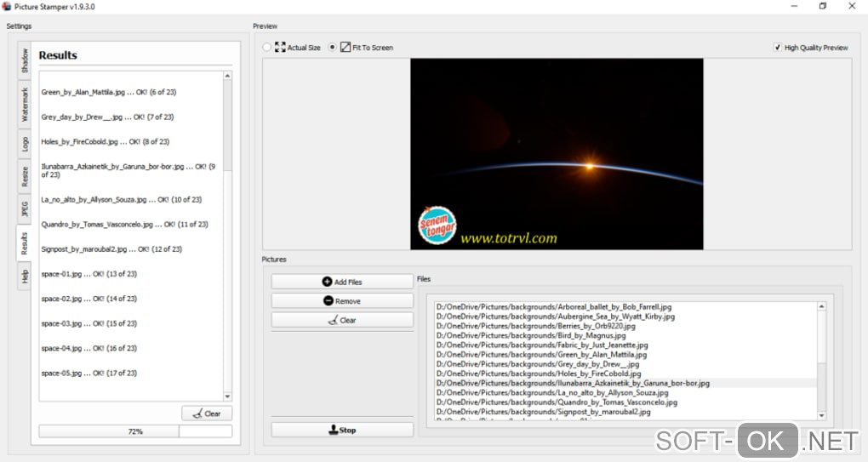Open the Watermark settings tab
868x462 pixels.
25,104
